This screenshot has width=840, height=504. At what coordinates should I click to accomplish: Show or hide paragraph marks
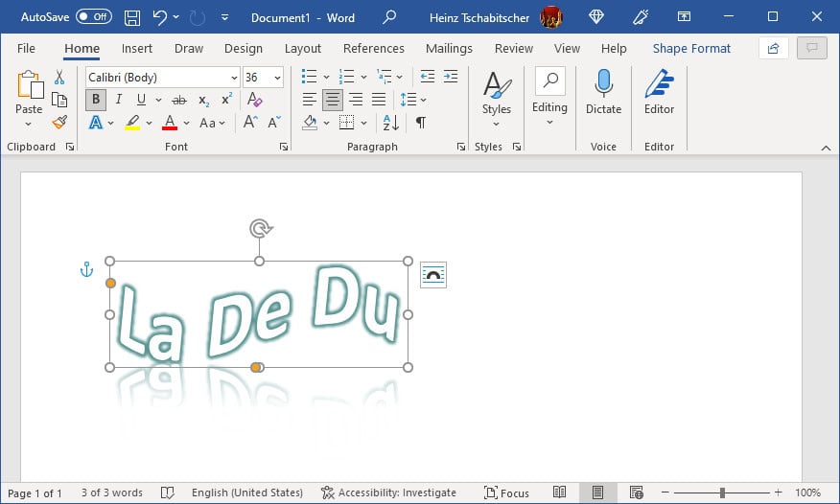421,123
